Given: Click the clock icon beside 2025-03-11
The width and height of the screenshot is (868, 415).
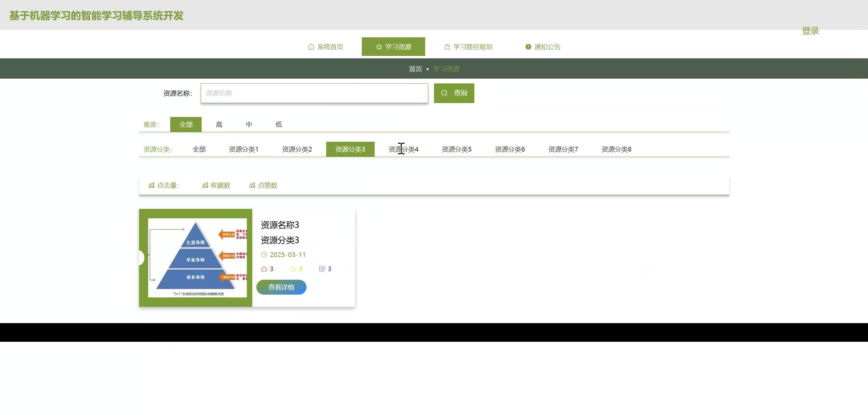Looking at the screenshot, I should [264, 255].
